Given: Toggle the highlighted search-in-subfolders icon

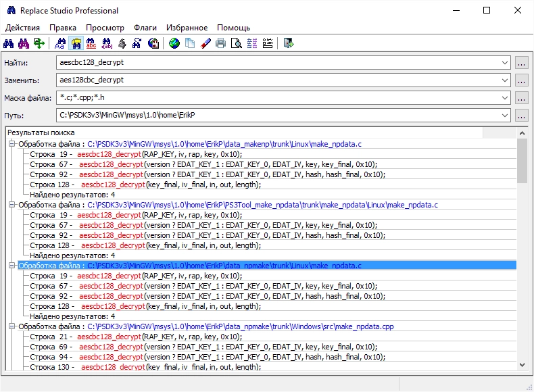Looking at the screenshot, I should pos(76,43).
